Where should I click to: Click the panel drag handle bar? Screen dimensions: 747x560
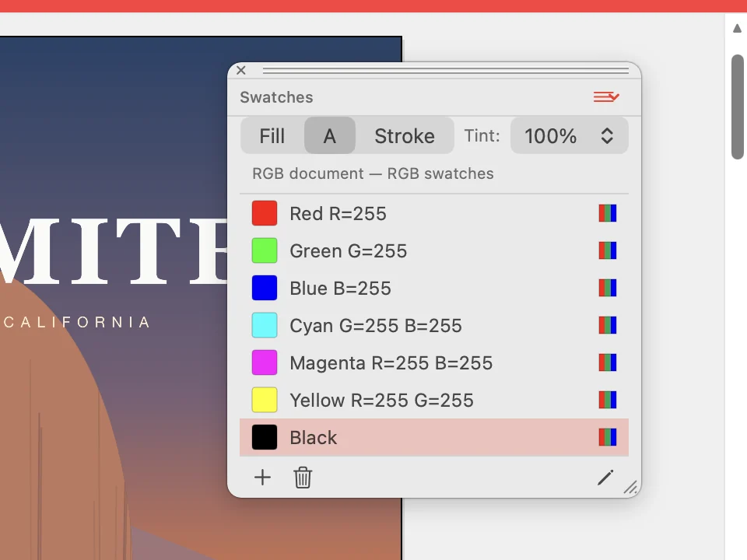coord(445,71)
